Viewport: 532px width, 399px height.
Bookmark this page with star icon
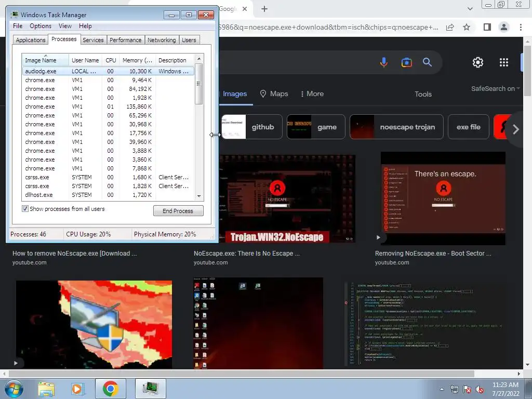point(467,27)
